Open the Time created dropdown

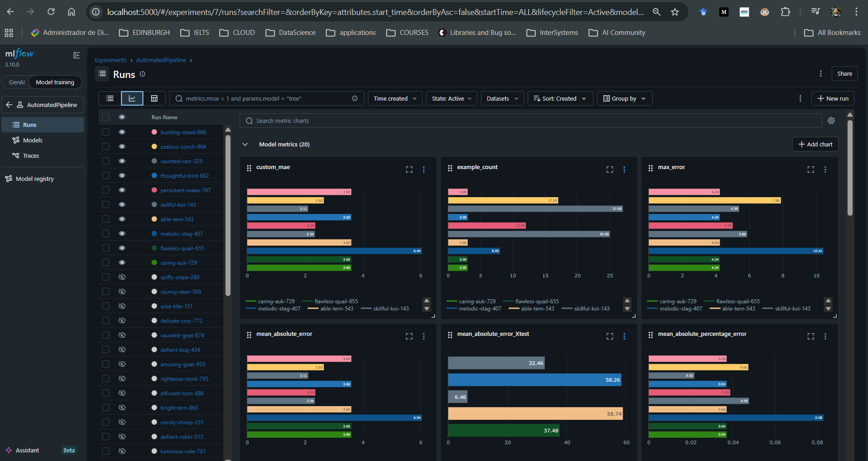coord(395,98)
